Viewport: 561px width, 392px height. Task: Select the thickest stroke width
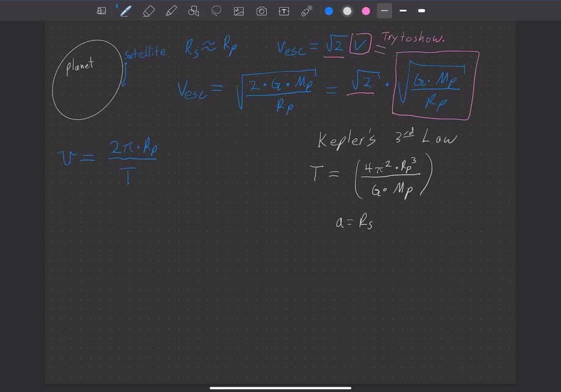(x=421, y=11)
